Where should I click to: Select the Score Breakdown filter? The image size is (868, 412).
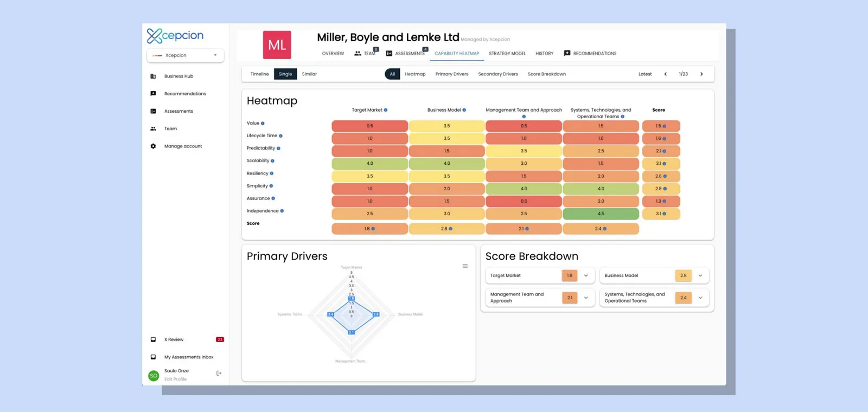(x=547, y=74)
